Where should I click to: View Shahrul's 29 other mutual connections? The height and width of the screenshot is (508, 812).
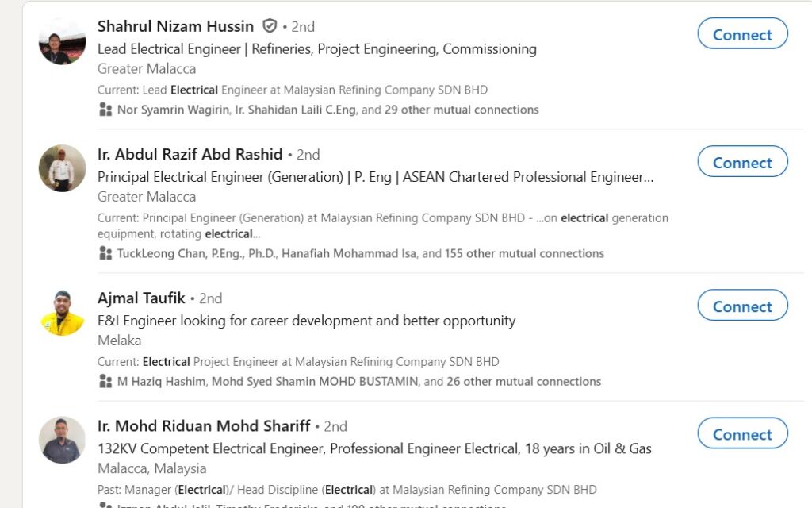[x=462, y=110]
